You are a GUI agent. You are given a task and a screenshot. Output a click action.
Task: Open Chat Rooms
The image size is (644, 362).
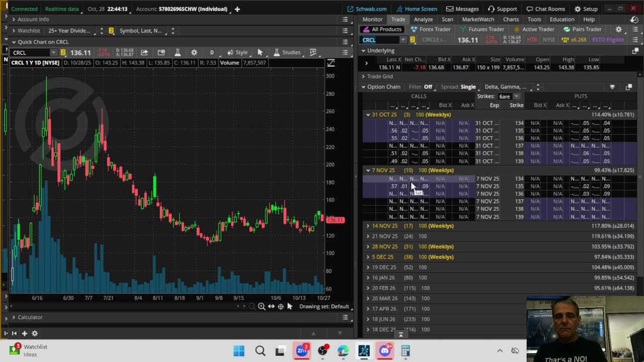point(546,9)
